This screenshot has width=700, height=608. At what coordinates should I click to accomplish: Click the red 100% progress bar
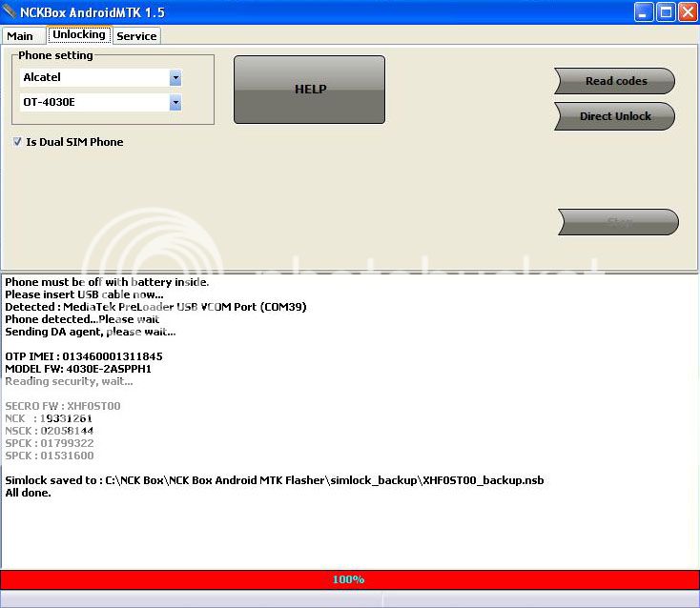tap(349, 579)
